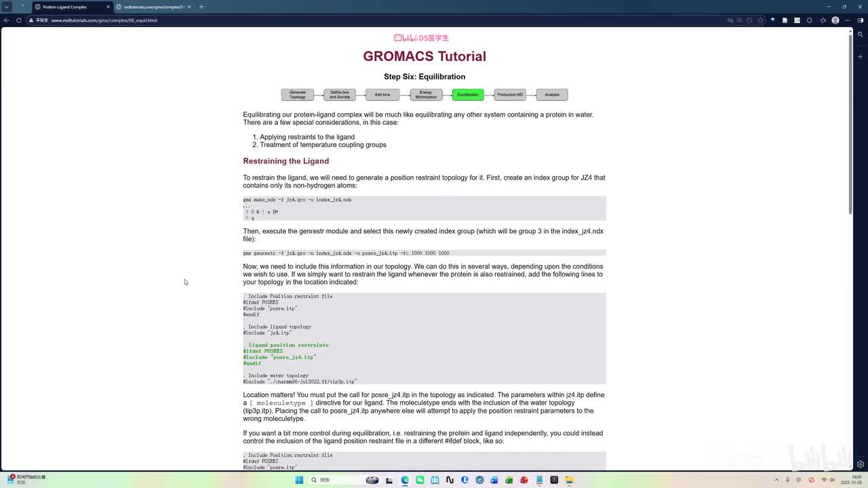This screenshot has width=868, height=488.
Task: Click the gmx make_ndx command line
Action: [x=298, y=200]
